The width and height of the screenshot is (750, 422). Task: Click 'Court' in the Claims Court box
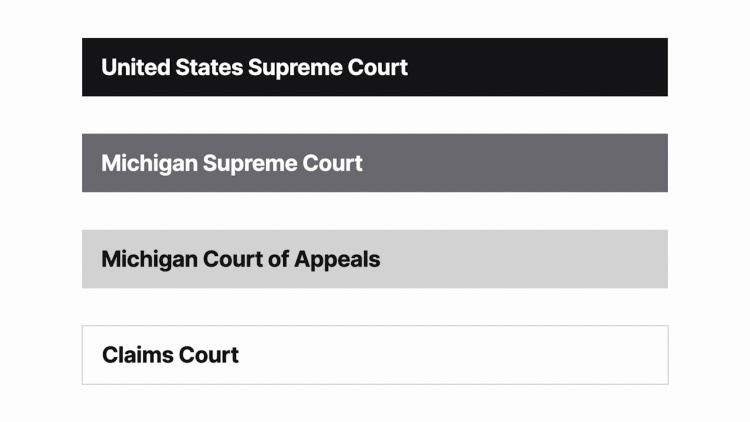[x=209, y=355]
